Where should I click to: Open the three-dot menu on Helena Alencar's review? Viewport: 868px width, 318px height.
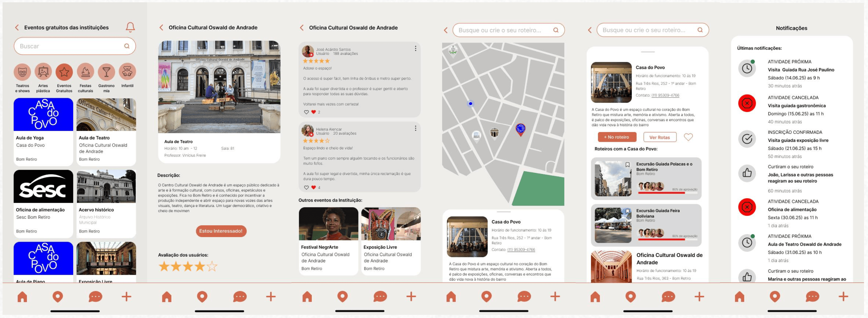(x=415, y=128)
